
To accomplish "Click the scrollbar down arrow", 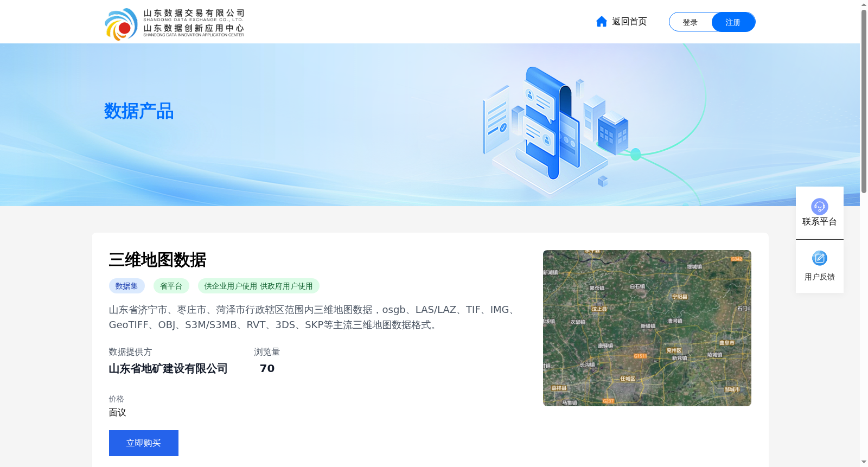I will coord(864,462).
